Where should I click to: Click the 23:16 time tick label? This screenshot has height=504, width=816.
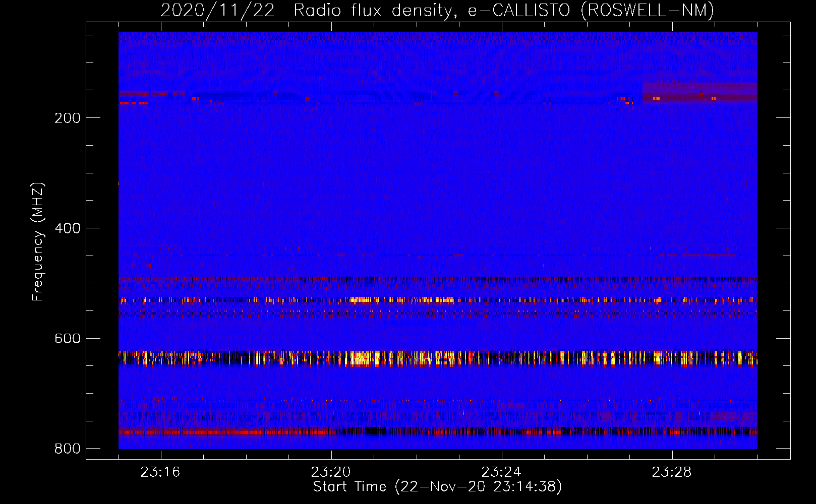[x=160, y=472]
